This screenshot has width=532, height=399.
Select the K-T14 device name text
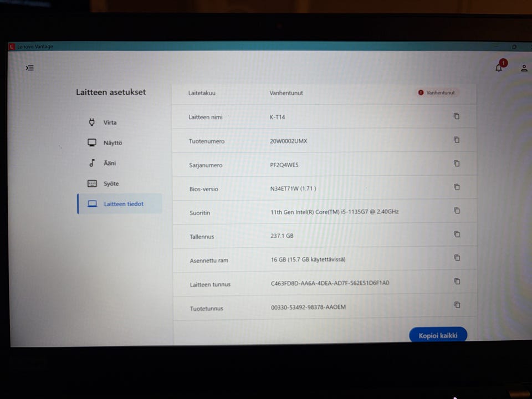click(277, 117)
